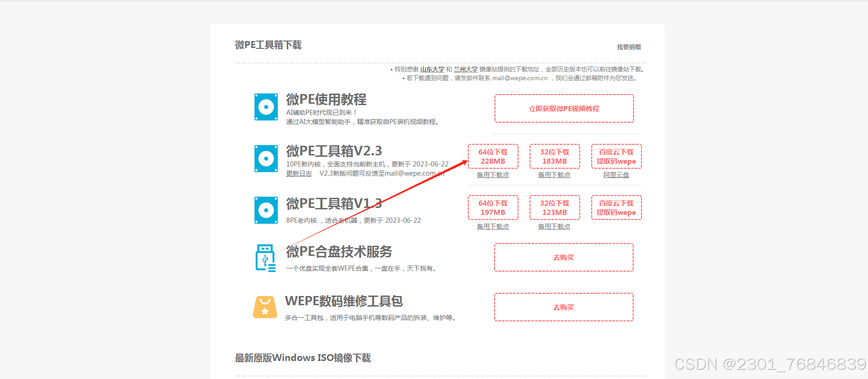Click the 多合一工具包 description text

pos(371,318)
